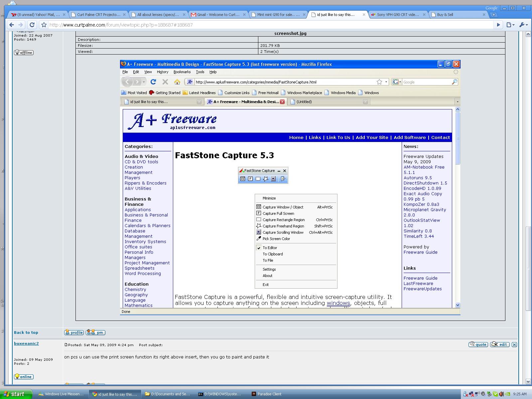Click the 'Rippers & Encoders' category link
Viewport: 532px width, 399px height.
(146, 183)
